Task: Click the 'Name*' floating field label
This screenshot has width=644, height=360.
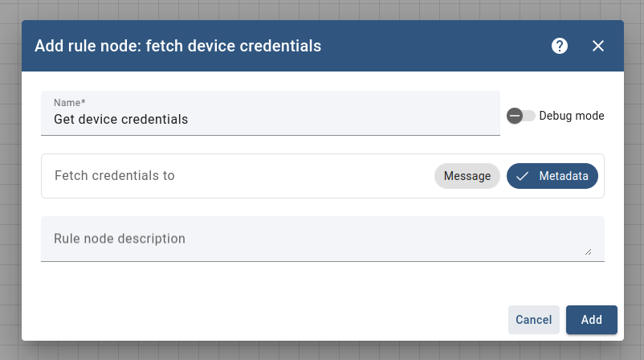Action: (70, 103)
